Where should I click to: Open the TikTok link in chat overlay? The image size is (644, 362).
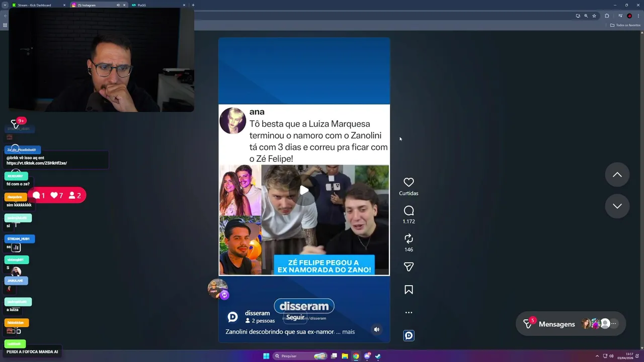37,163
